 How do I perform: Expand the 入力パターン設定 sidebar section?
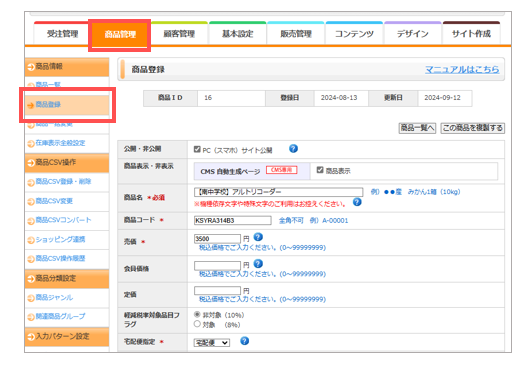67,337
